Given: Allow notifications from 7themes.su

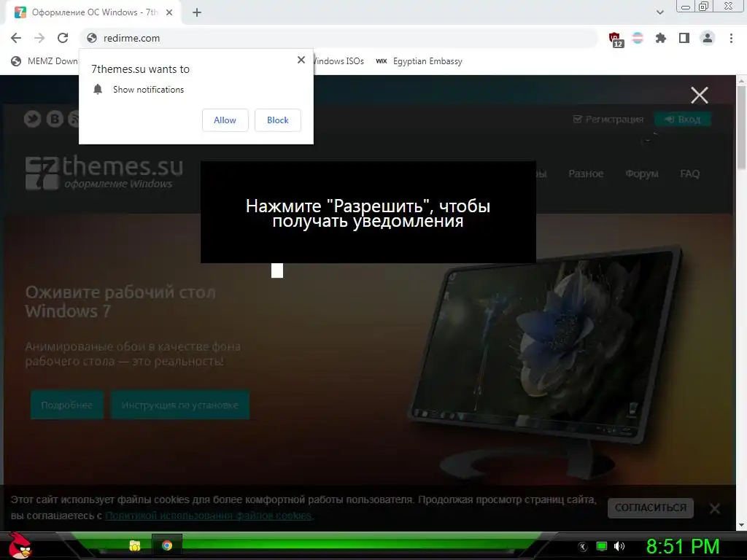Looking at the screenshot, I should click(x=225, y=120).
